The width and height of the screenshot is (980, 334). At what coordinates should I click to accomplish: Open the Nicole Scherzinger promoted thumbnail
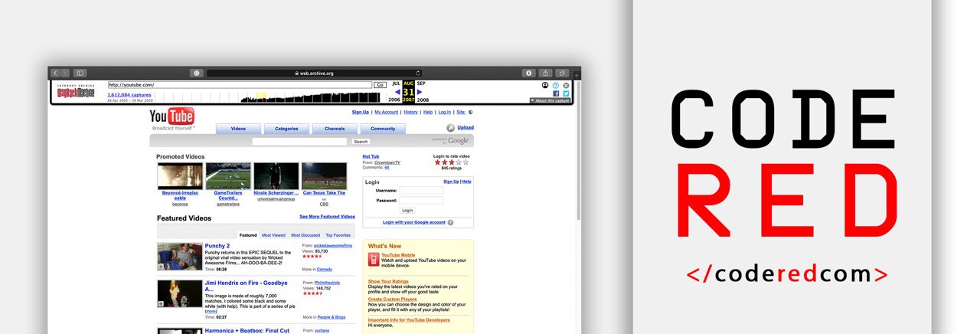coord(276,176)
